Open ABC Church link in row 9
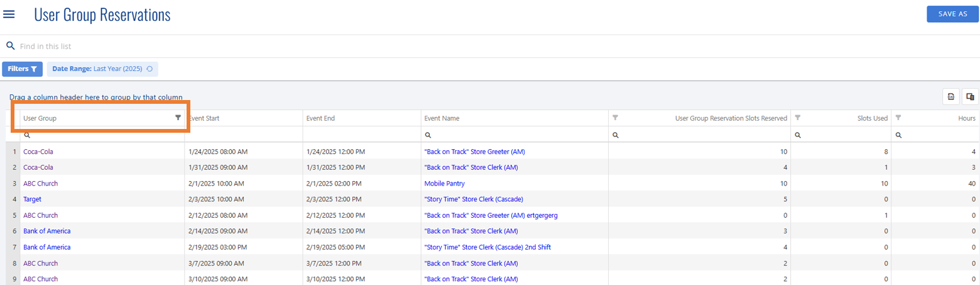 41,279
